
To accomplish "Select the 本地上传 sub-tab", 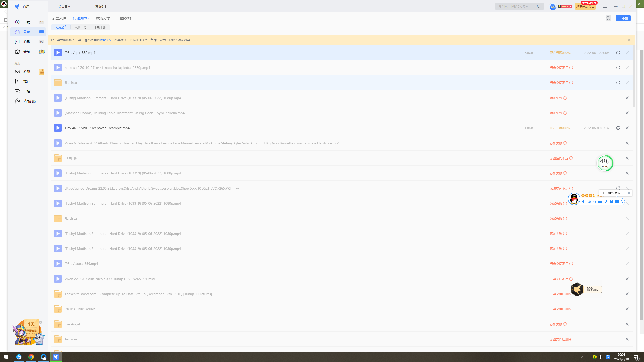I will (x=80, y=28).
